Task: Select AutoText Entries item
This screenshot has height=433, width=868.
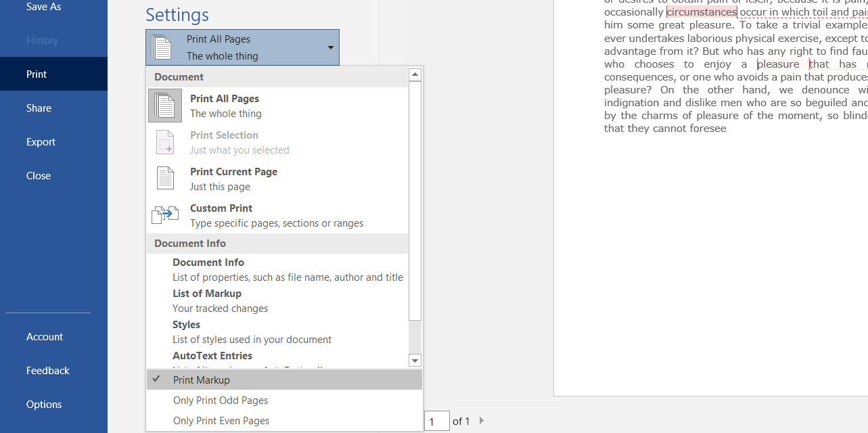Action: (x=277, y=359)
